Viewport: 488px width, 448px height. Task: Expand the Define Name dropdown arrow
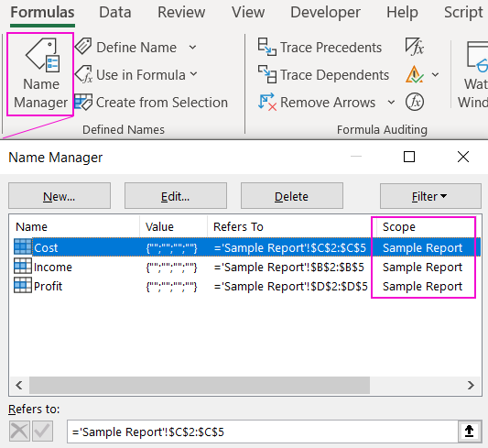(x=192, y=48)
